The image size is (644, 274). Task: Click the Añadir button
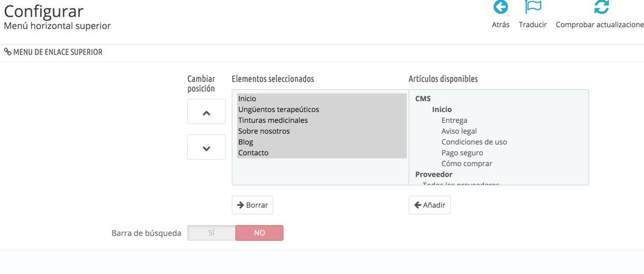tap(429, 205)
